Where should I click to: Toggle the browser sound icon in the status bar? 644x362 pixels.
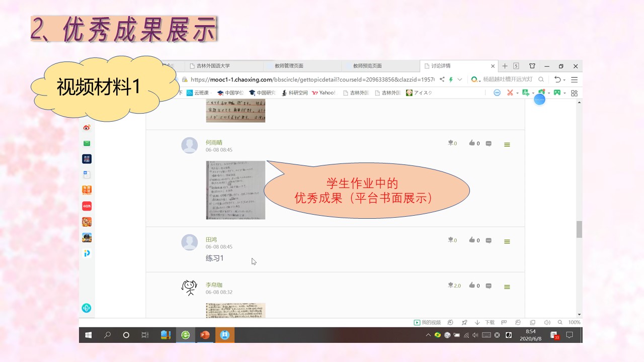(x=547, y=322)
